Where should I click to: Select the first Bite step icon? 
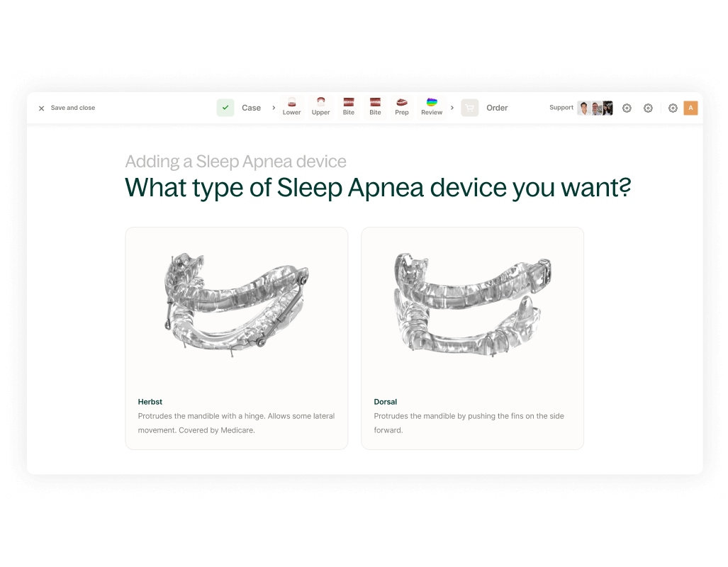[348, 107]
